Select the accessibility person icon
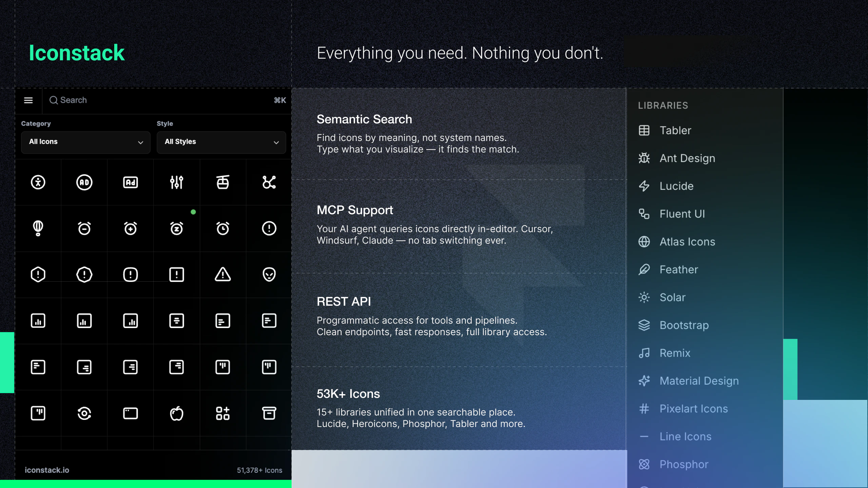 [38, 182]
